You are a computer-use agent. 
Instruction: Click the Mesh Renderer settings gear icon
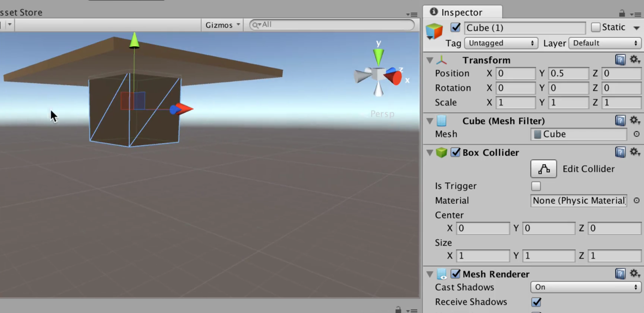[x=635, y=273]
